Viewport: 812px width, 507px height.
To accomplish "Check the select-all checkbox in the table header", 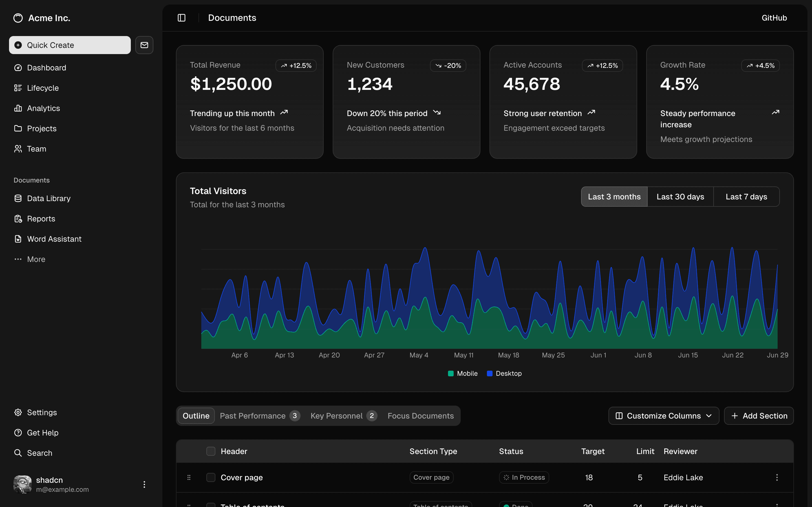I will [x=211, y=451].
